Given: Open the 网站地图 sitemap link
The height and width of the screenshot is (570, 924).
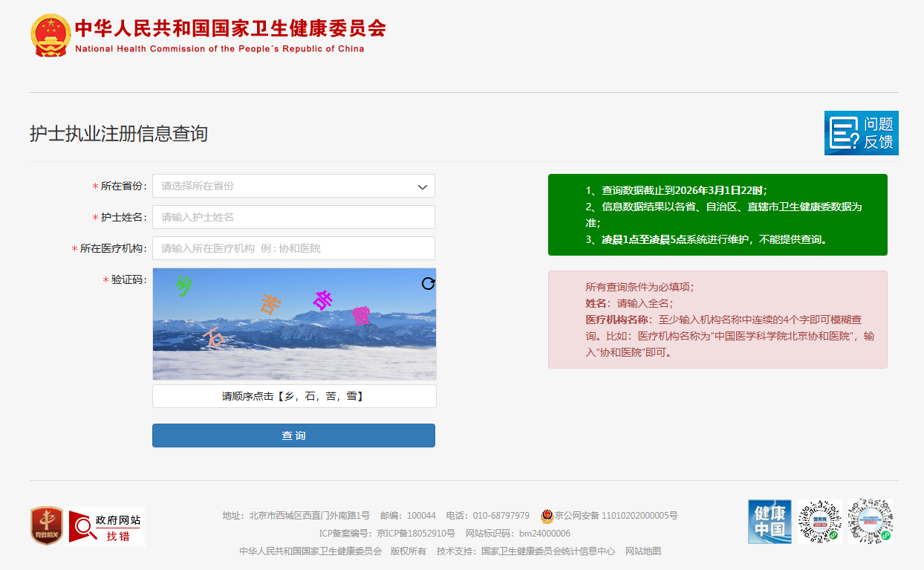Looking at the screenshot, I should point(642,551).
